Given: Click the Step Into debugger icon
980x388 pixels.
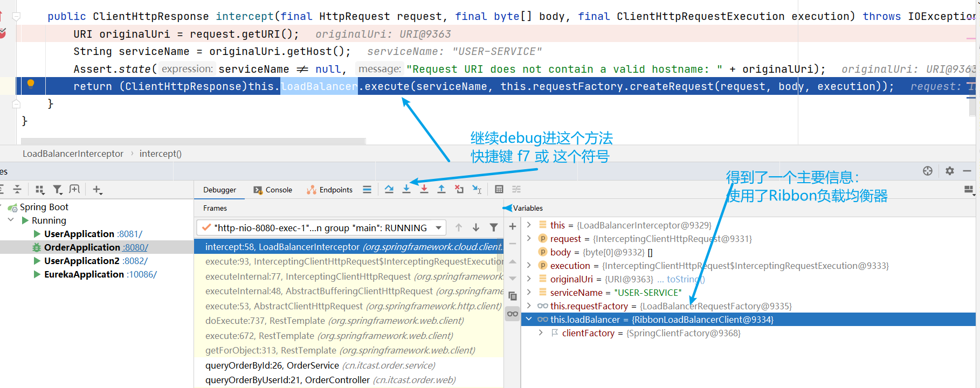Looking at the screenshot, I should [x=406, y=189].
